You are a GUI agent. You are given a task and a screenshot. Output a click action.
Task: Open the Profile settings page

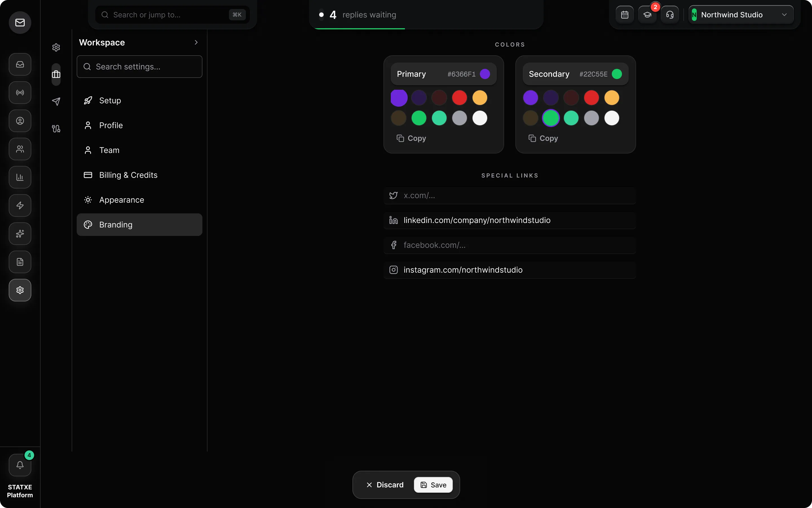(139, 125)
